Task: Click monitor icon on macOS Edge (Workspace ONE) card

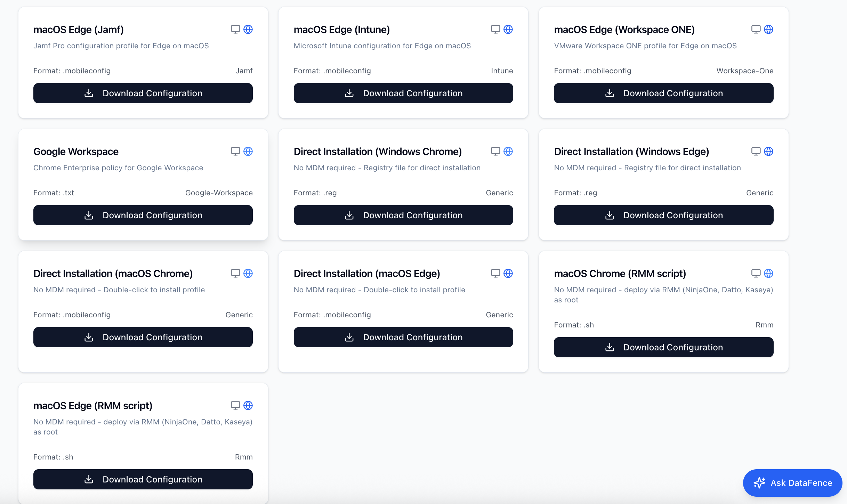Action: 756,30
